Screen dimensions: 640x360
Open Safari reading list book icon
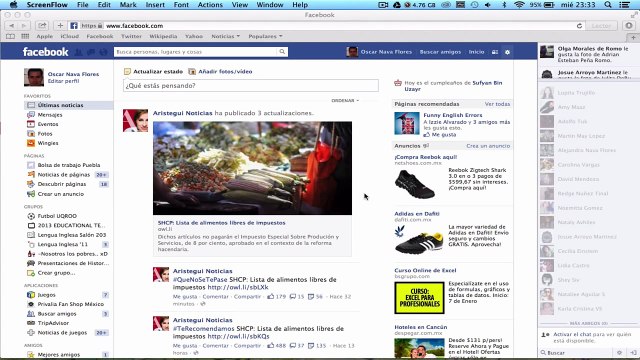pyautogui.click(x=10, y=36)
